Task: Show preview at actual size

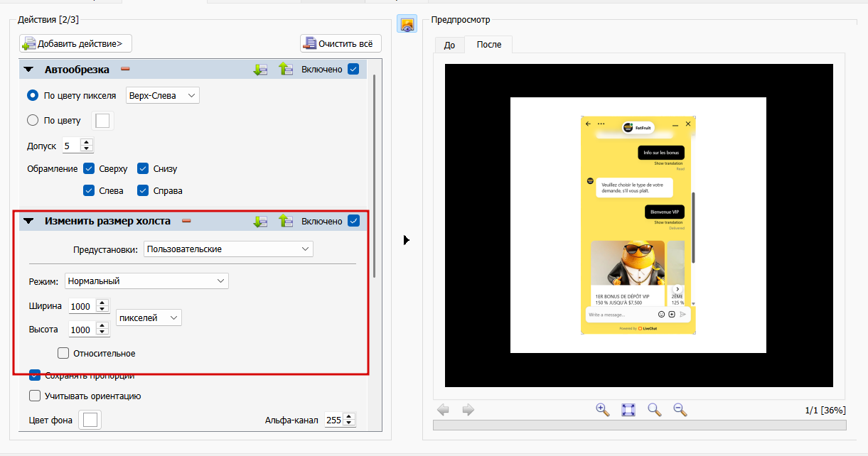Action: pos(655,409)
